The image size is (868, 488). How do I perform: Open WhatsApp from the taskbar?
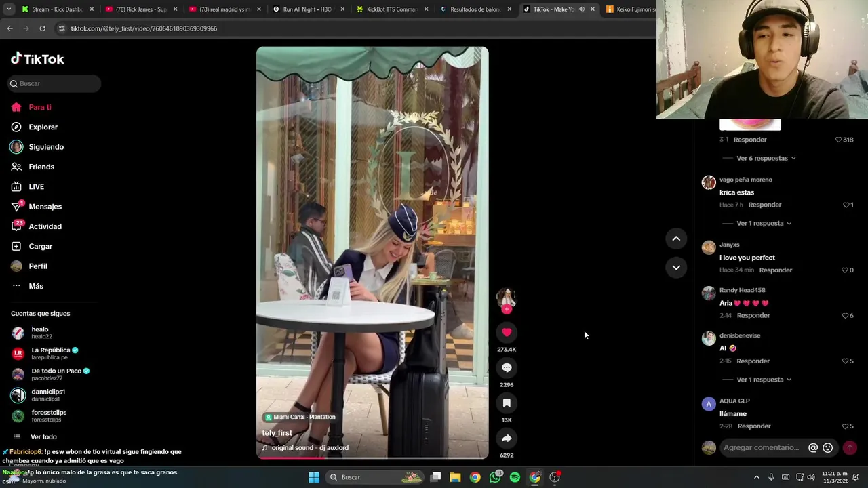pos(495,477)
